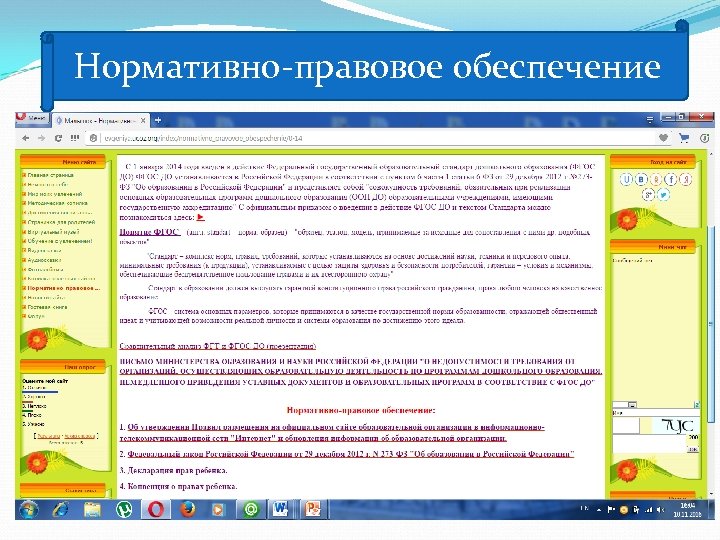Go forward with the Forward arrow
This screenshot has width=720, height=540.
pyautogui.click(x=41, y=138)
